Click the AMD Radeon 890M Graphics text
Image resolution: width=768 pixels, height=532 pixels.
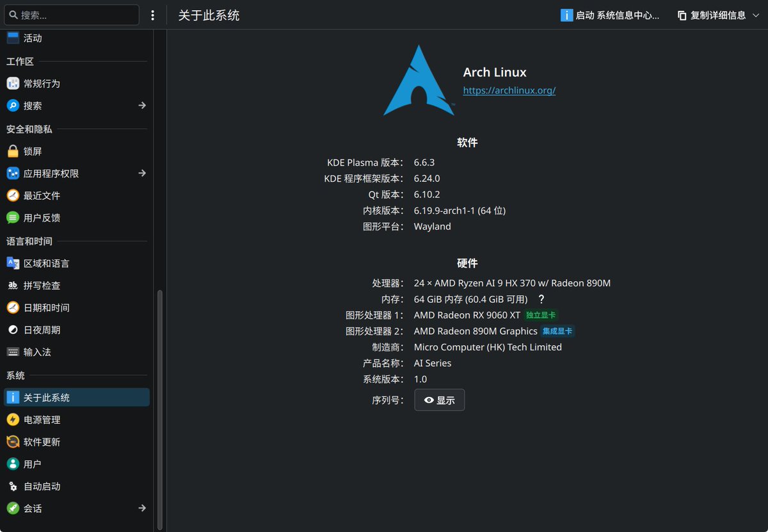pos(476,331)
